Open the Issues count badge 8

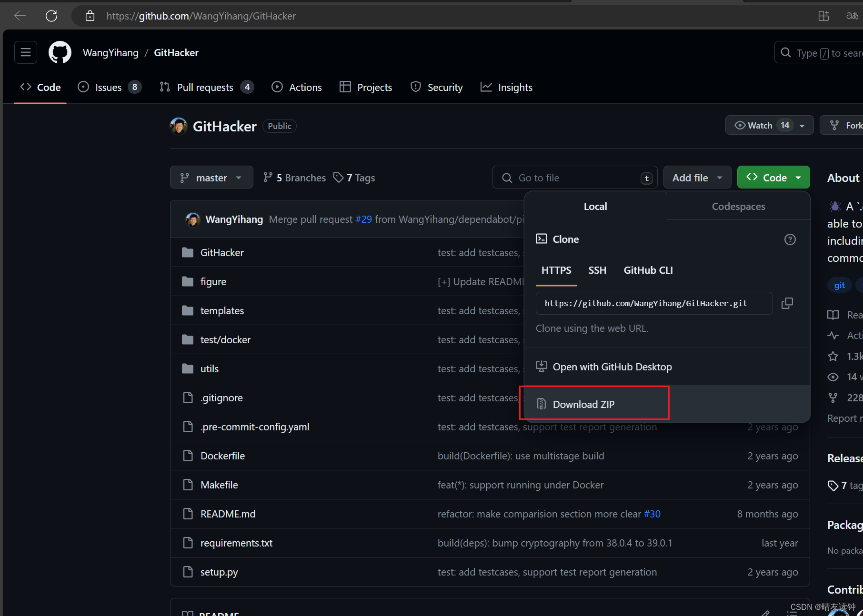click(135, 87)
